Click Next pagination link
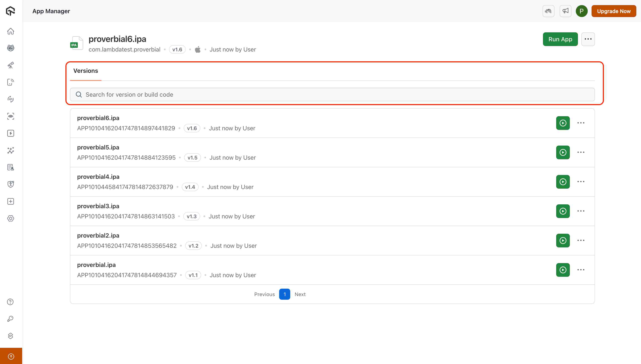The height and width of the screenshot is (364, 641). tap(300, 294)
